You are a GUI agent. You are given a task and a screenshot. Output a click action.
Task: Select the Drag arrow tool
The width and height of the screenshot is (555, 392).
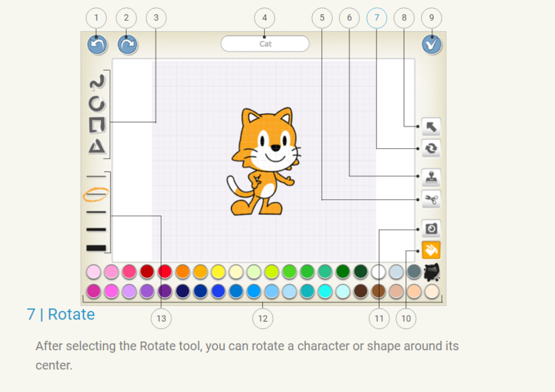431,127
